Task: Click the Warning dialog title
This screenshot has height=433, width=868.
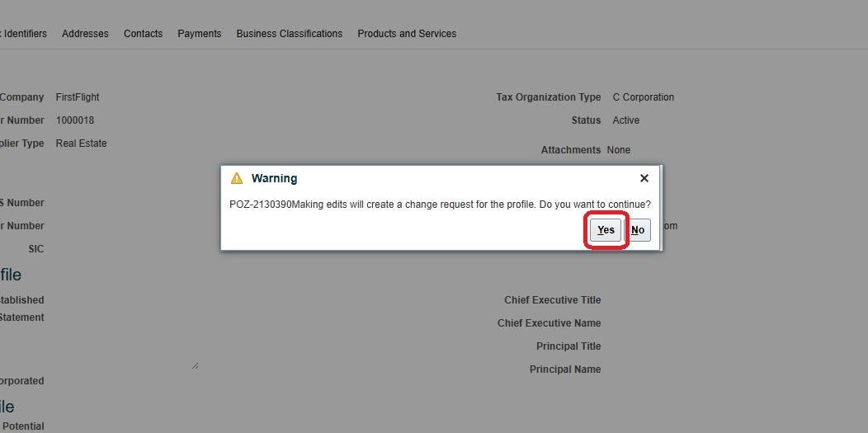Action: 274,179
